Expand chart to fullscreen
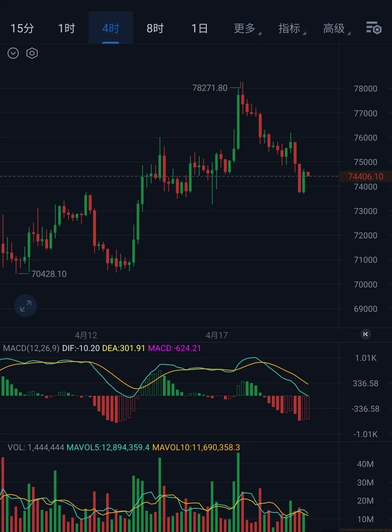Image resolution: width=392 pixels, height=532 pixels. point(25,306)
